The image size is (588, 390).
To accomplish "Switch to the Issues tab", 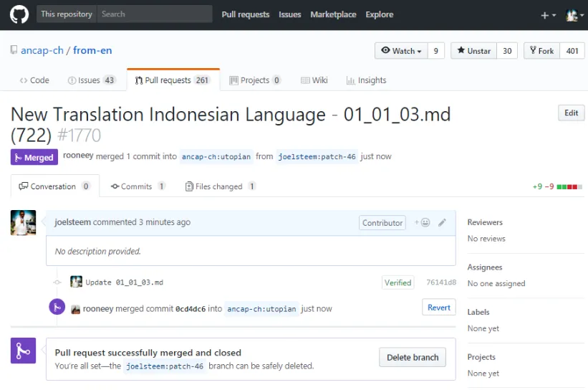I will [92, 80].
